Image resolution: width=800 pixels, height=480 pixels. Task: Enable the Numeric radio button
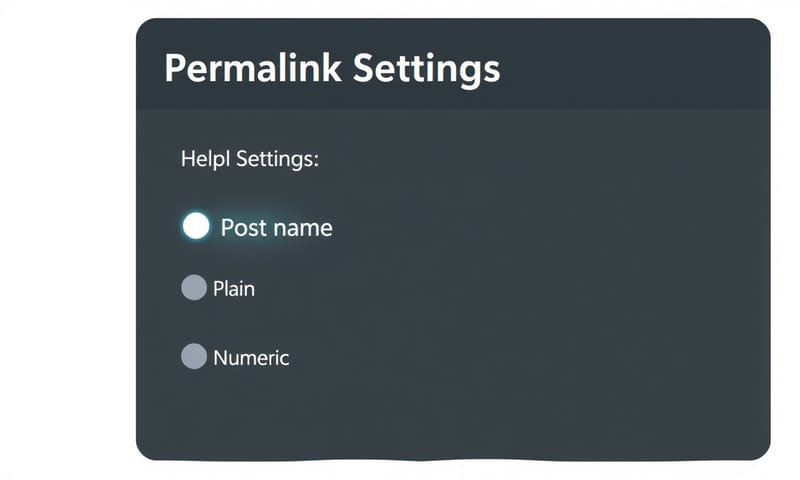[194, 356]
